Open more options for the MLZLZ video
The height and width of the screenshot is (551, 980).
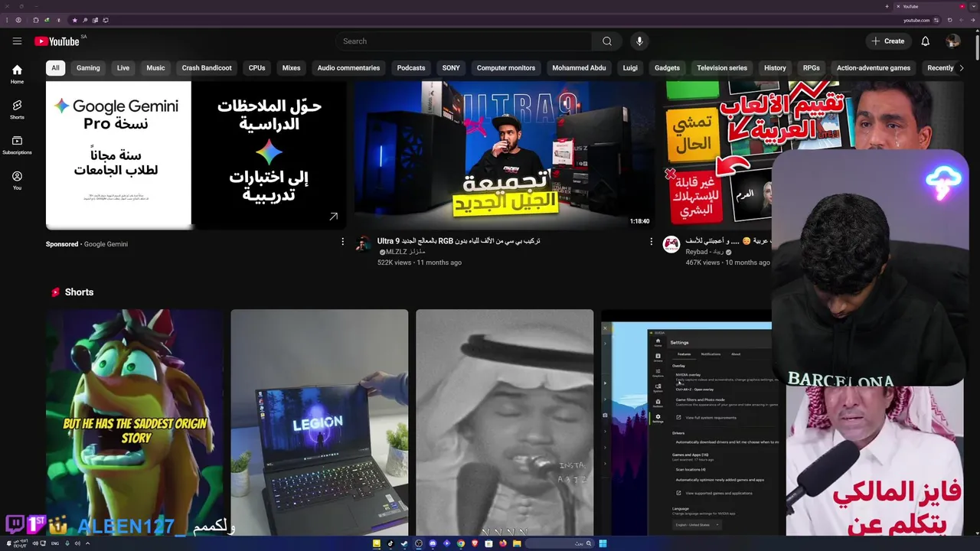point(652,242)
